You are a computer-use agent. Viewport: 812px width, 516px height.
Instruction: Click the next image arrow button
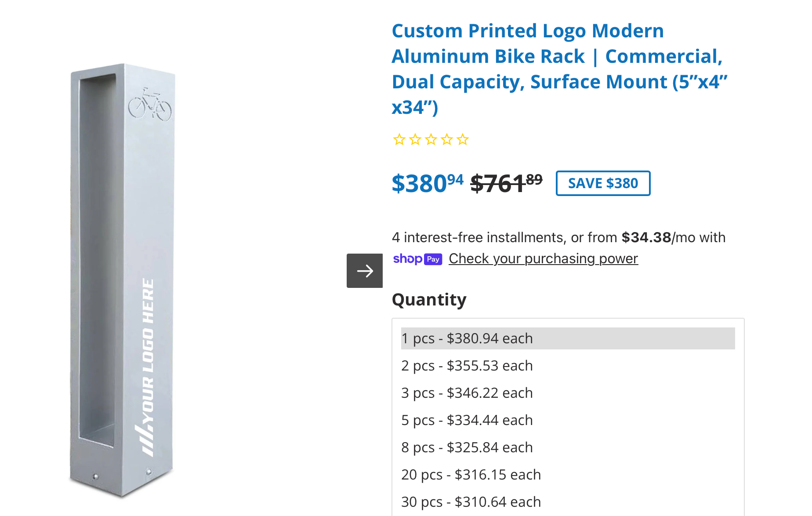pyautogui.click(x=364, y=271)
